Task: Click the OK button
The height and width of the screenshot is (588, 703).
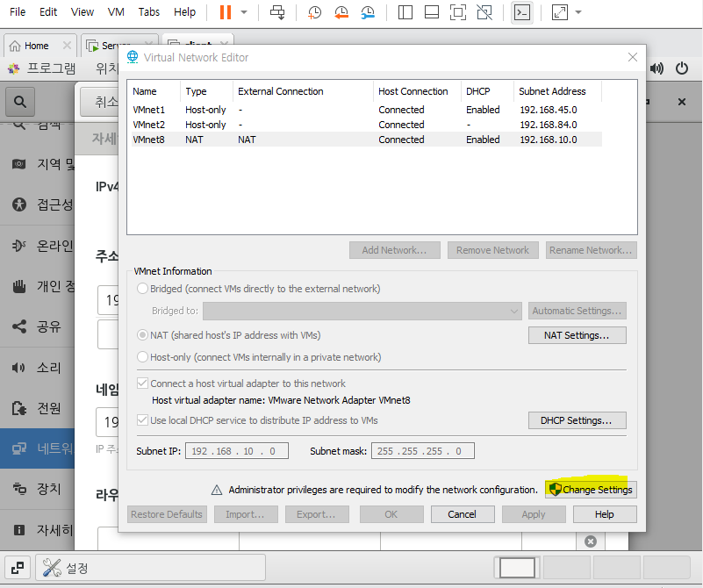Action: (391, 514)
